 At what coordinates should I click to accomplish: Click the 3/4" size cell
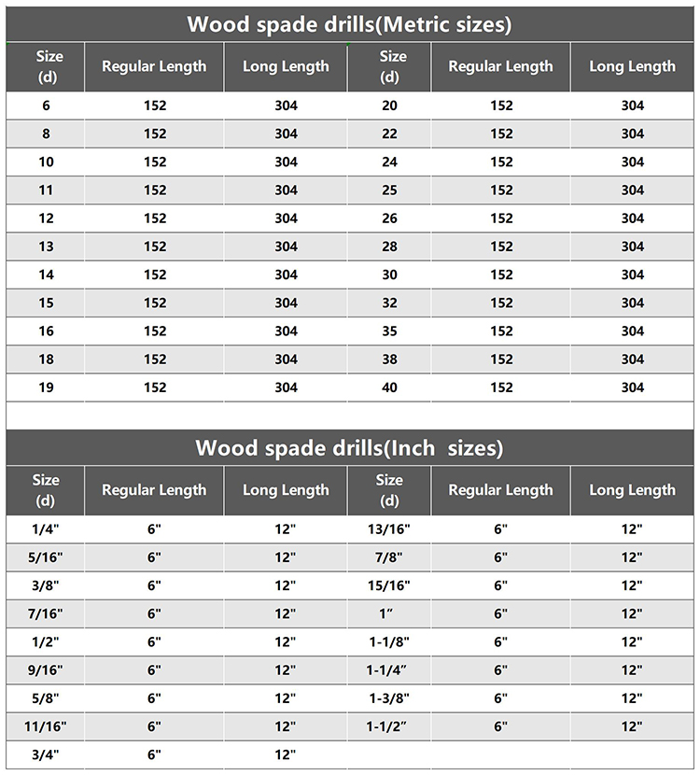46,754
